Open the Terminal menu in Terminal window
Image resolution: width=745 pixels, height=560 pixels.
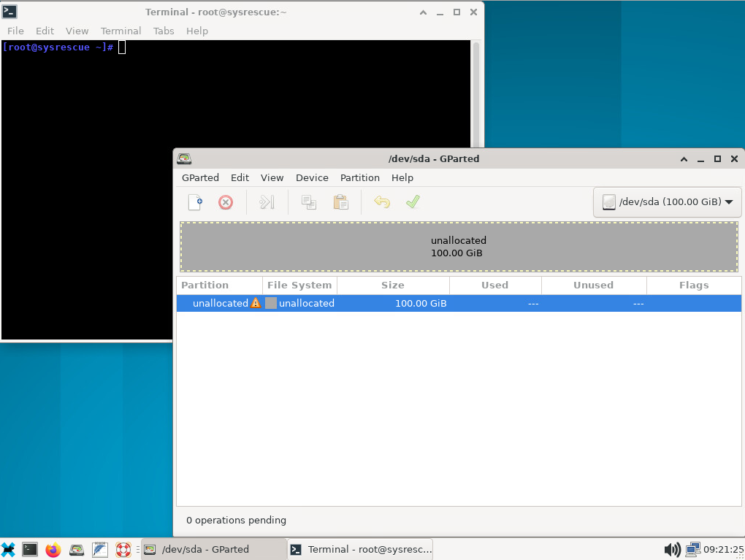click(x=121, y=31)
